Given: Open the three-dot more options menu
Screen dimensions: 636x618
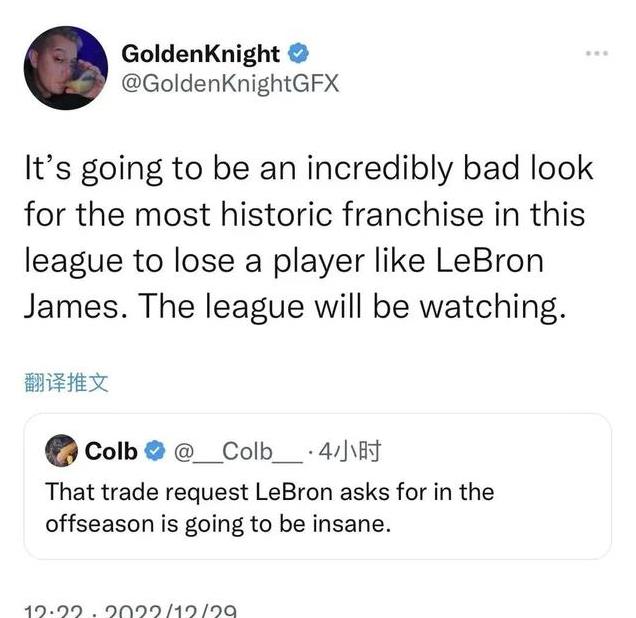Looking at the screenshot, I should [x=597, y=53].
